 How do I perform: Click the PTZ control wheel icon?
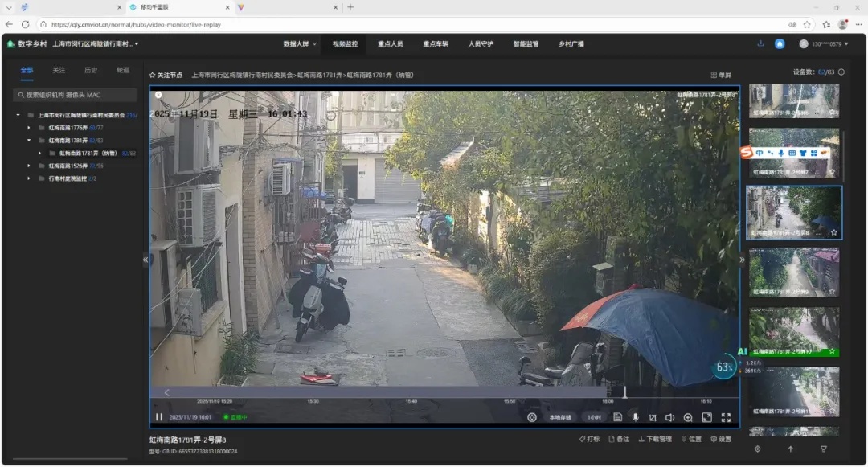point(532,417)
